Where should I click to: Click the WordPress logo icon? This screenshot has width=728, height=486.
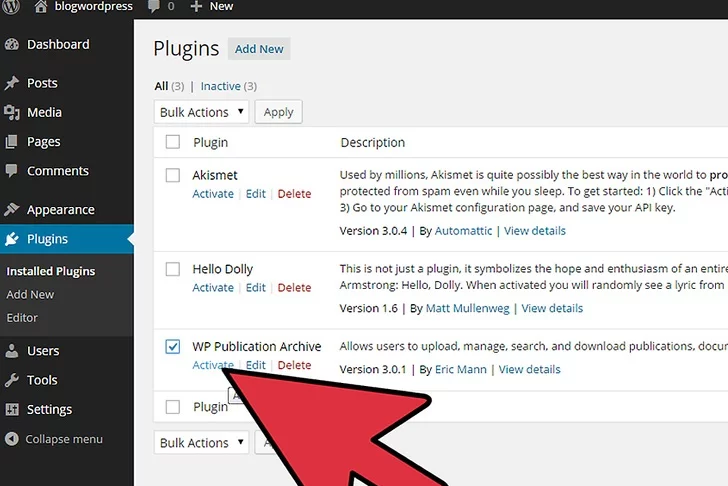click(x=12, y=6)
